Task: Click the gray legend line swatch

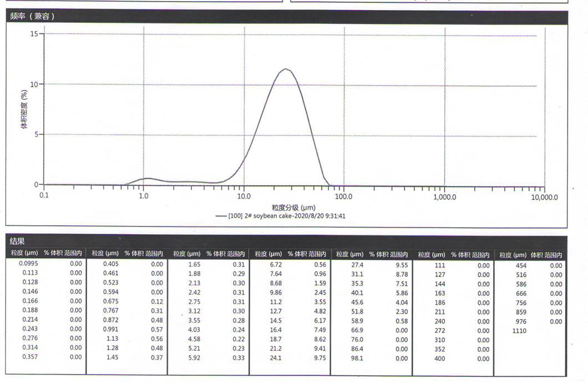Action: coord(220,216)
